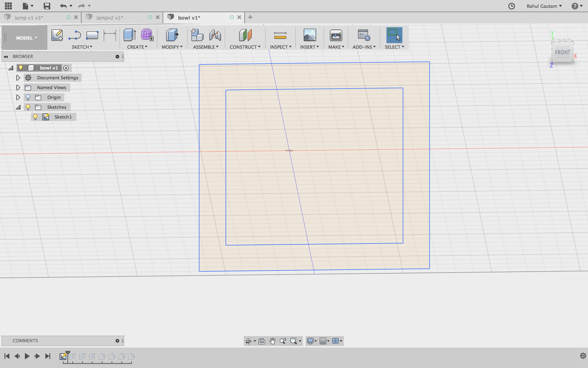The image size is (588, 368).
Task: Open the file menu dropdown
Action: [28, 6]
